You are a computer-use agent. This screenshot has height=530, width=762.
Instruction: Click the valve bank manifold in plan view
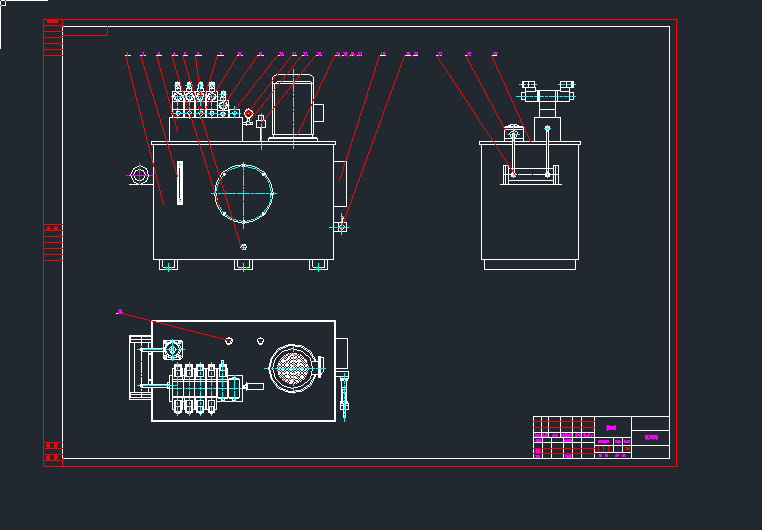(x=198, y=388)
